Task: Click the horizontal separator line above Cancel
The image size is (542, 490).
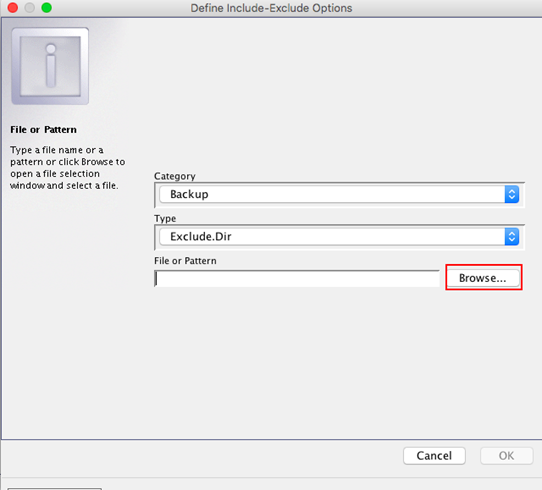Action: [x=272, y=440]
